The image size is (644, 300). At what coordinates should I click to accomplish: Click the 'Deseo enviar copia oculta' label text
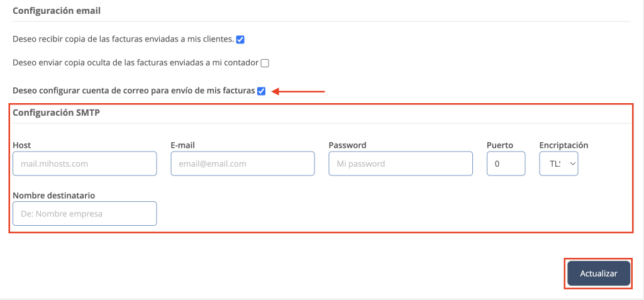pyautogui.click(x=136, y=63)
